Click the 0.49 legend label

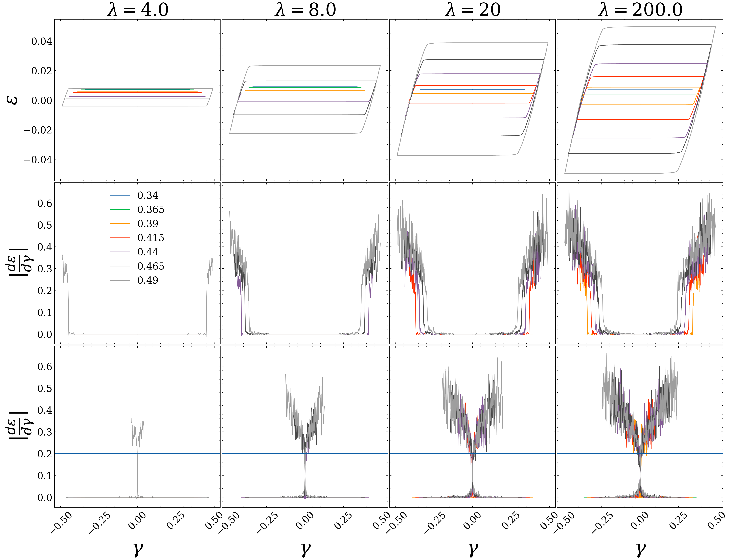pyautogui.click(x=148, y=280)
